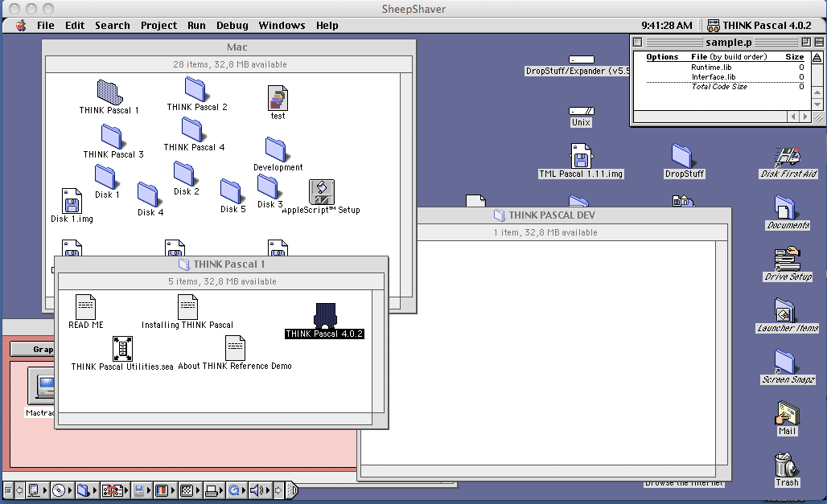Open the sound volume control strip module
This screenshot has width=827, height=504.
[261, 491]
